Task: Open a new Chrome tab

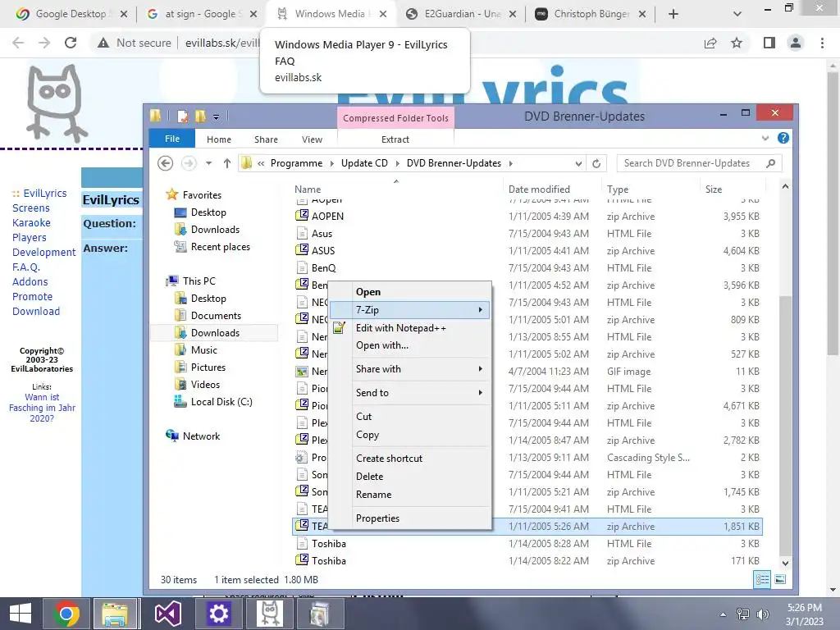Action: 673,14
